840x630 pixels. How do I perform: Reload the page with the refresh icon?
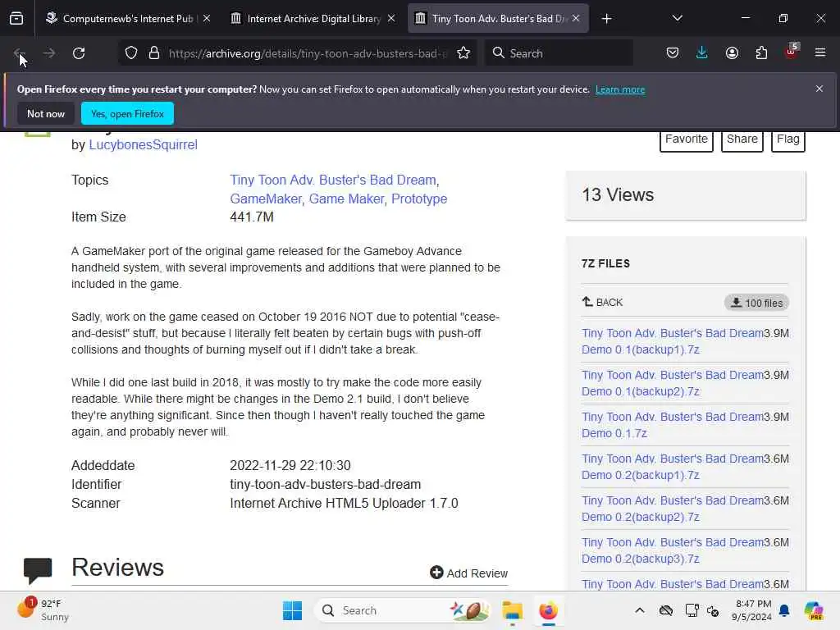point(79,53)
